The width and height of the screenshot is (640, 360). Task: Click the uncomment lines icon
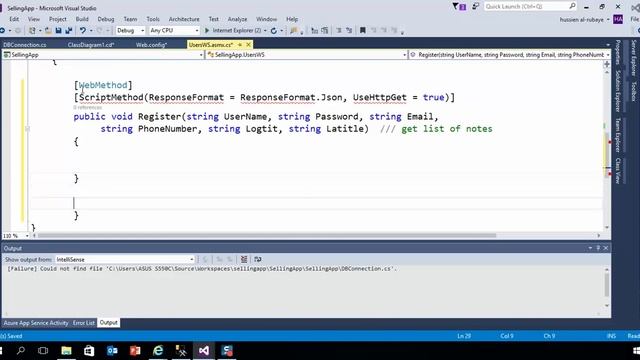tap(349, 31)
